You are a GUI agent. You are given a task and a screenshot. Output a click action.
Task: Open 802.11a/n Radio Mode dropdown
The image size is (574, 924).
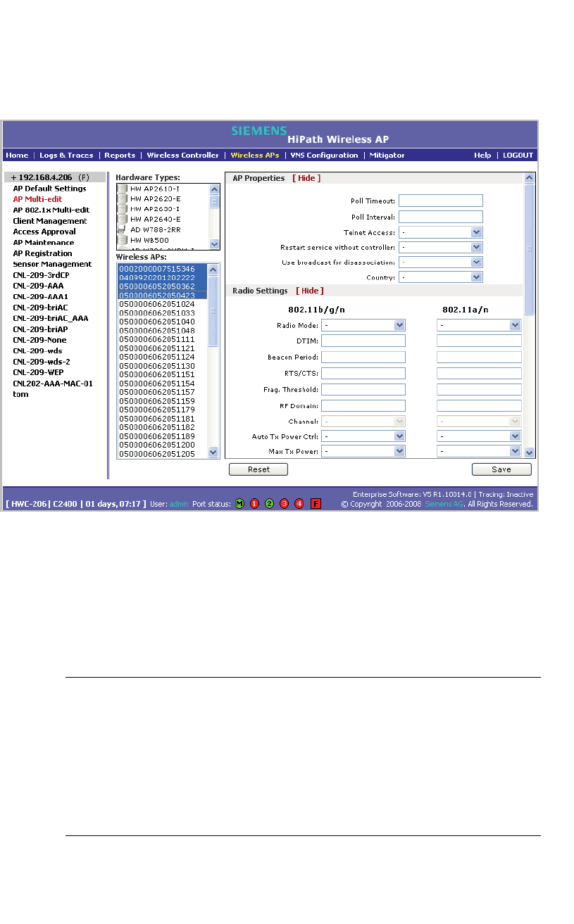point(479,325)
